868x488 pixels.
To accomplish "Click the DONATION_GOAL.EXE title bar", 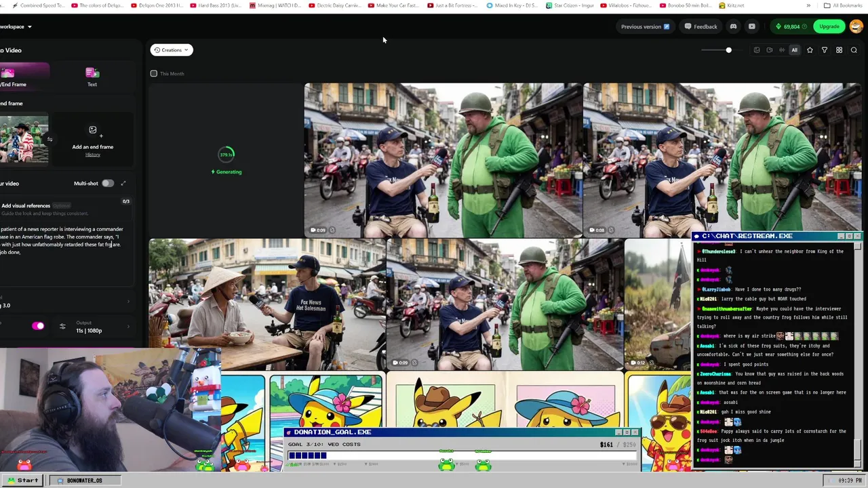I will [462, 432].
